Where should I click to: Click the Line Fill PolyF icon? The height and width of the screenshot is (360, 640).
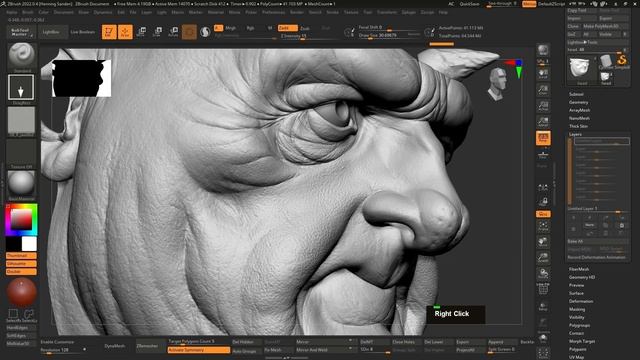[x=543, y=289]
